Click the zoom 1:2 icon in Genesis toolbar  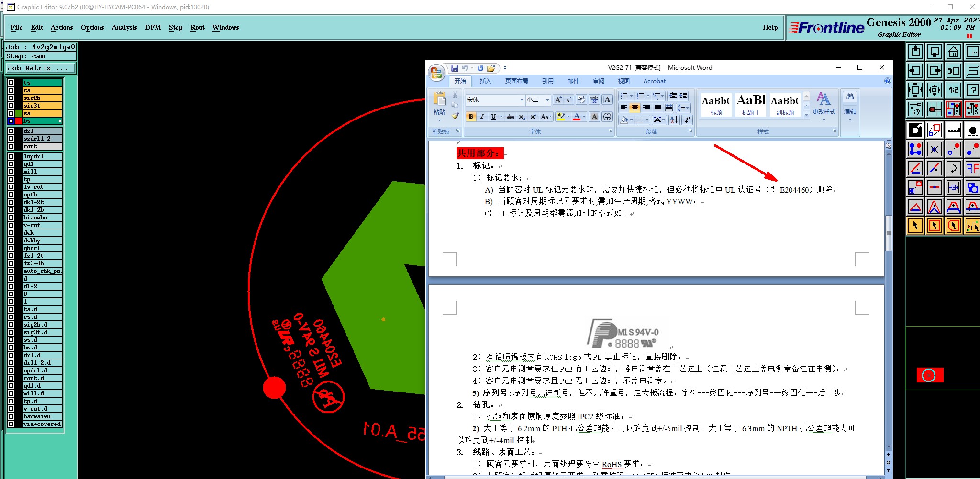tap(953, 90)
